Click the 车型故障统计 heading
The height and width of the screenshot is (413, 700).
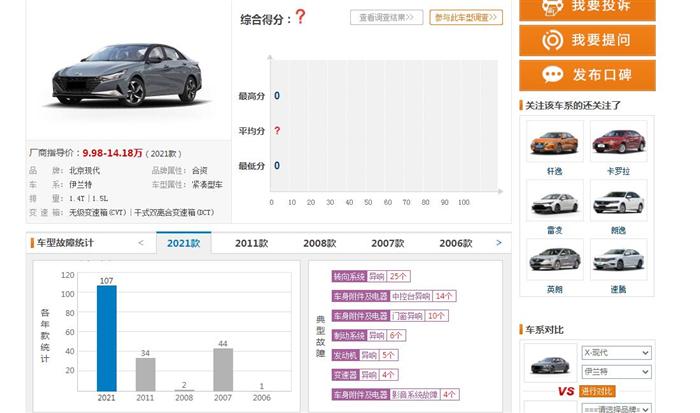(65, 243)
